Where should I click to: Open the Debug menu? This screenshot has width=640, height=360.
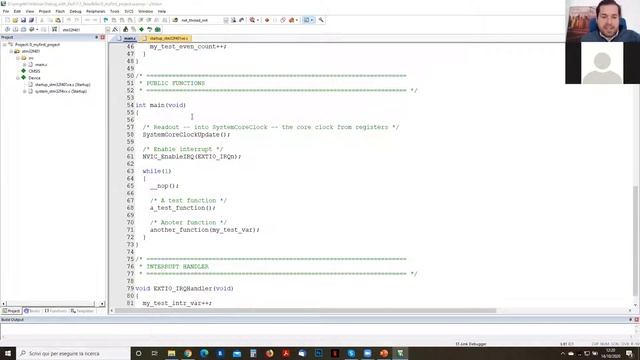coord(76,11)
